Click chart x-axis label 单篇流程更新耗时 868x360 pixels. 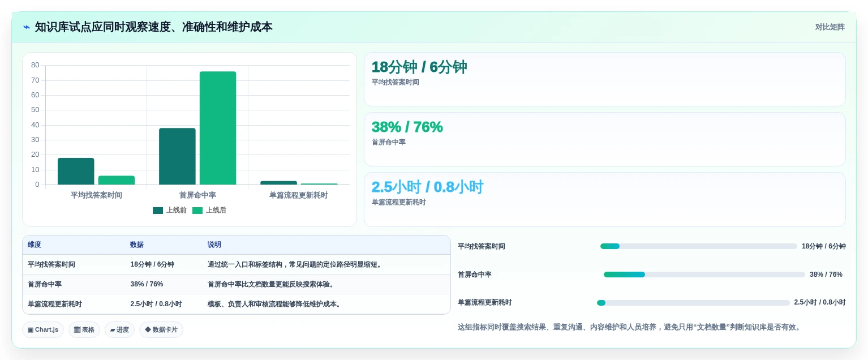coord(299,195)
